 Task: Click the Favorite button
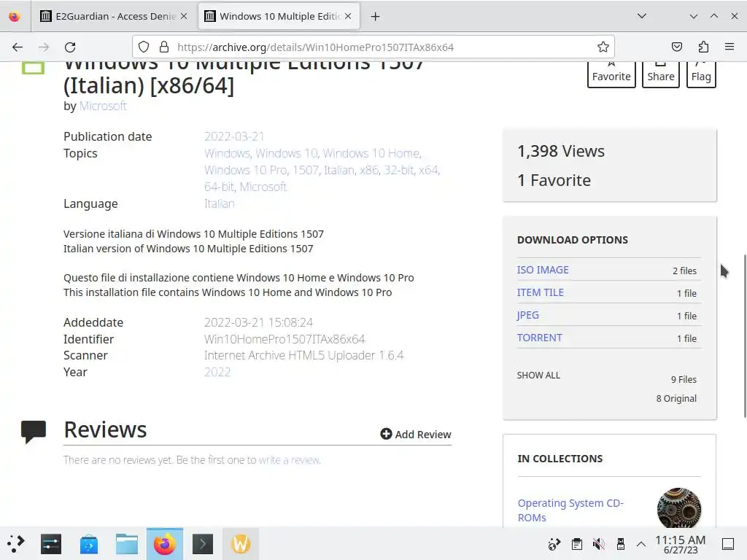point(611,74)
